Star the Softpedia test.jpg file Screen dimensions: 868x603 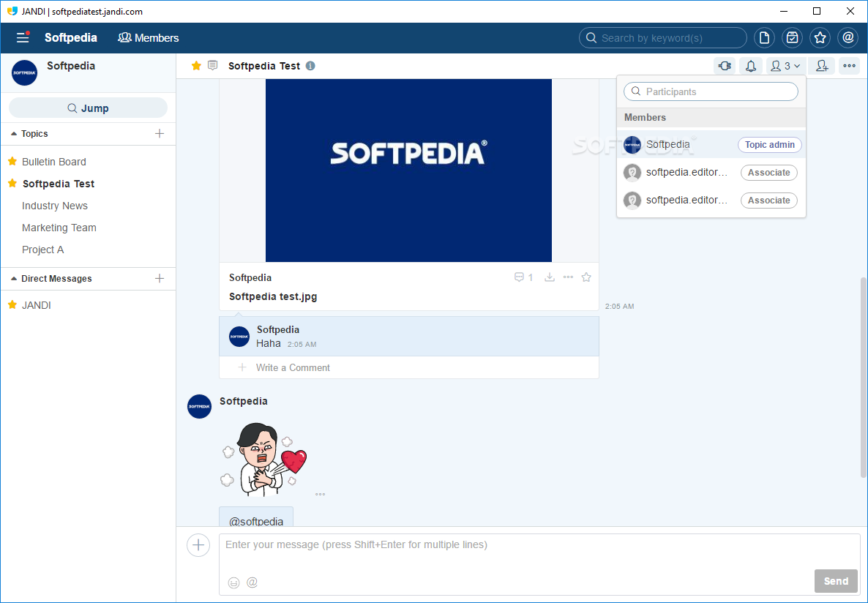[586, 277]
